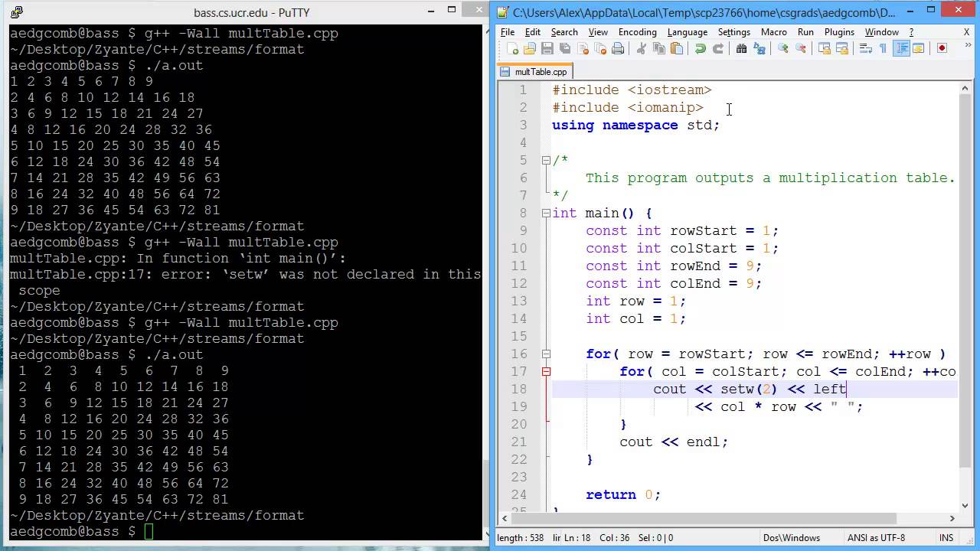Viewport: 980px width, 551px height.
Task: Click the INS status bar indicator
Action: pyautogui.click(x=946, y=538)
